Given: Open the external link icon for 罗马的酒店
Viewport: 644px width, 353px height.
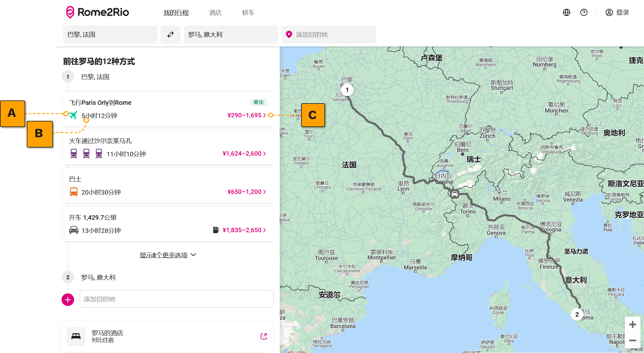Looking at the screenshot, I should [264, 336].
